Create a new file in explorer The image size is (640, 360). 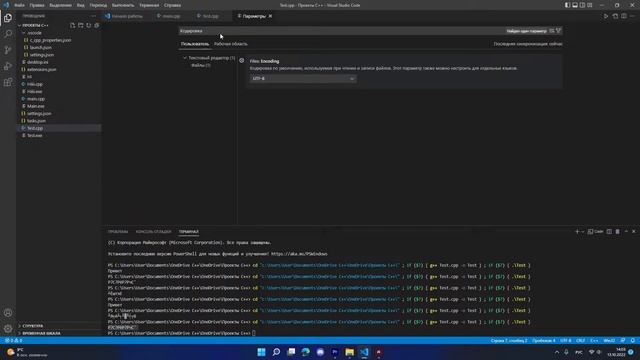coord(72,25)
